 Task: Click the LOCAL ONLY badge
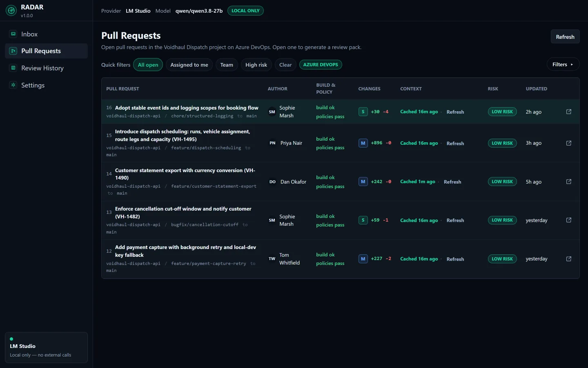(245, 11)
